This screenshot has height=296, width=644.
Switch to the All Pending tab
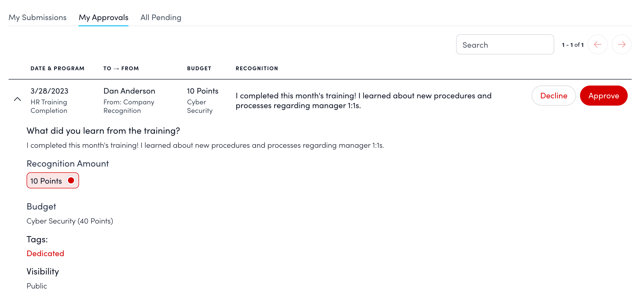[161, 17]
